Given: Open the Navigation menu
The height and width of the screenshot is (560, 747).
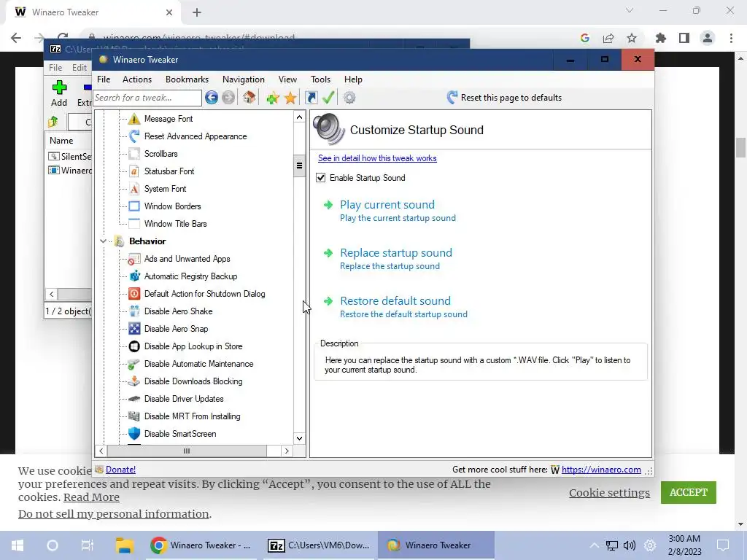Looking at the screenshot, I should pos(244,79).
